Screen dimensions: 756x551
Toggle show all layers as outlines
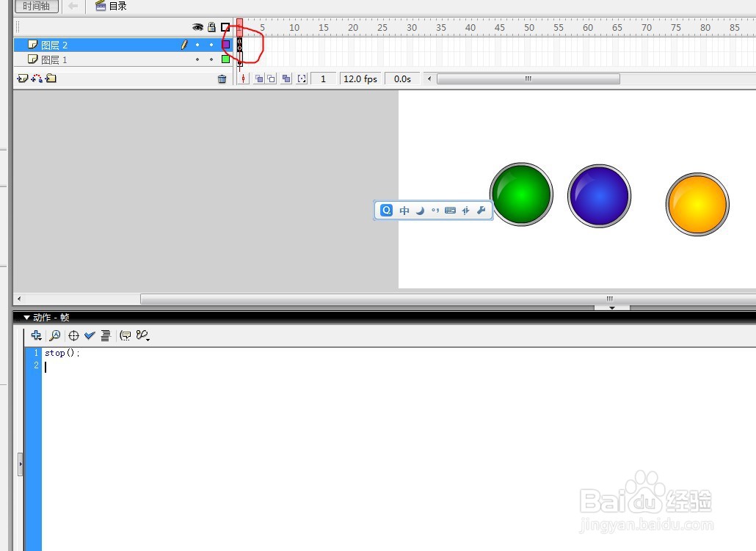pos(225,27)
